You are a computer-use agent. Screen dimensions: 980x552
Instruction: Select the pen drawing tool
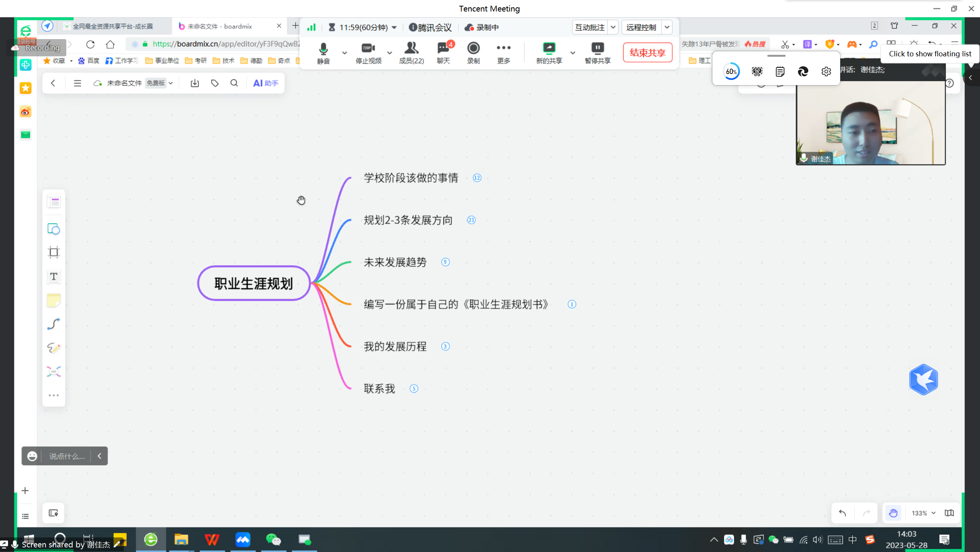(x=54, y=348)
